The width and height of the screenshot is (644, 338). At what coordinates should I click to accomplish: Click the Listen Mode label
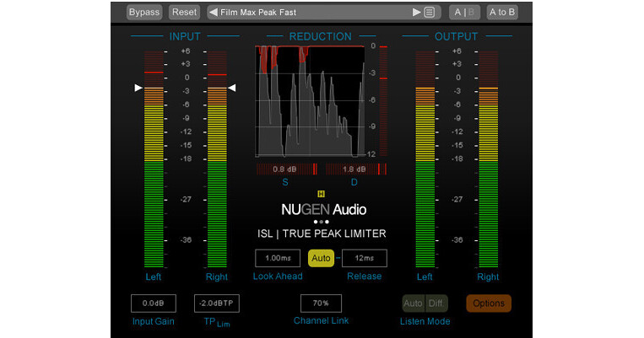coord(425,322)
